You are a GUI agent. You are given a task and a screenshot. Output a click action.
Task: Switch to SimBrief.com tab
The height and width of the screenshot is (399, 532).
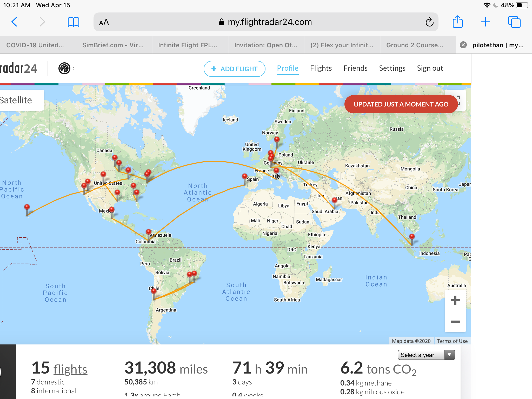coord(113,45)
